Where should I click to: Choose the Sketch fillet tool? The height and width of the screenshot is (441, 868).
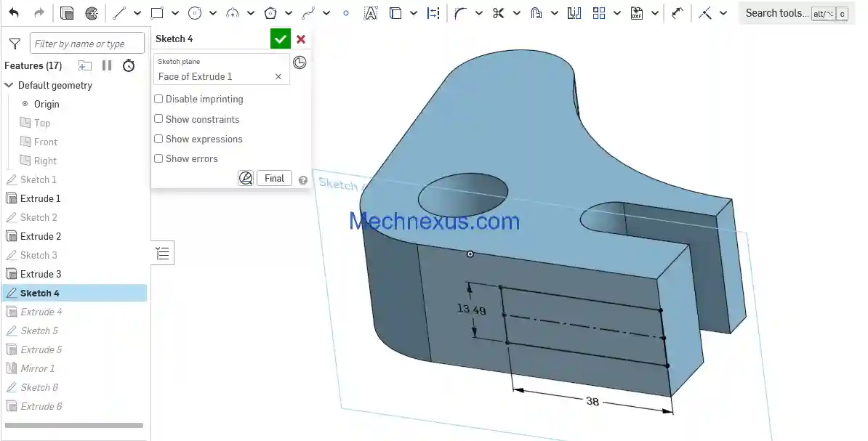click(460, 13)
